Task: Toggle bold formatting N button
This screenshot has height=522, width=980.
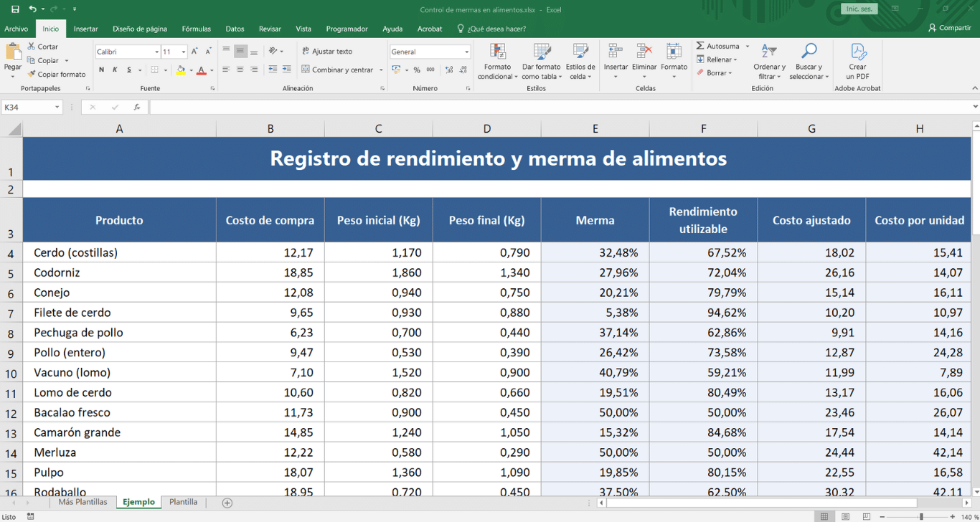Action: click(x=102, y=70)
